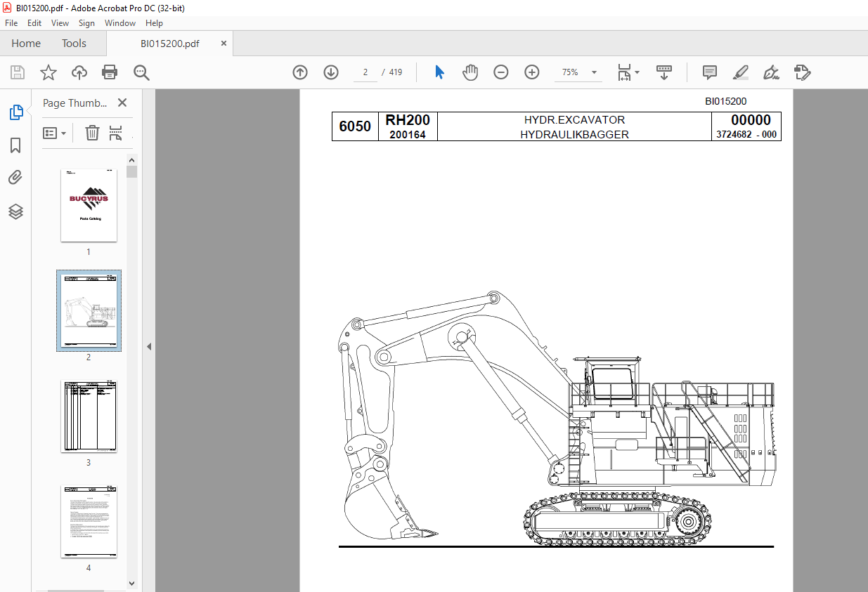
Task: Click thumbnail scrollbar down arrow
Action: tap(131, 583)
